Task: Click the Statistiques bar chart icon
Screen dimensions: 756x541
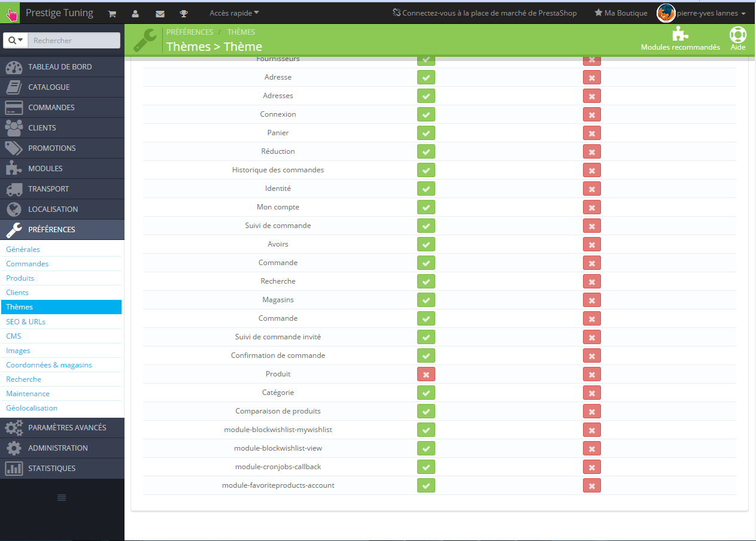Action: 13,469
